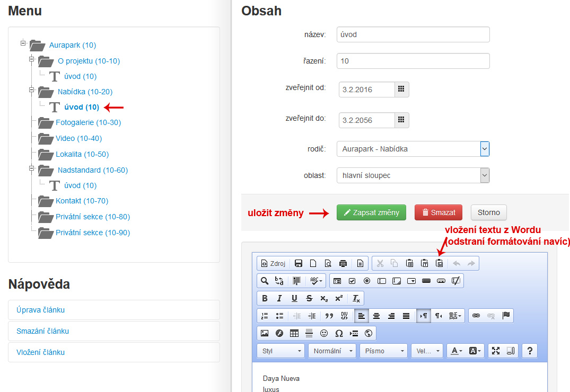Image resolution: width=570 pixels, height=392 pixels.
Task: Open the Písmo font dropdown
Action: point(383,351)
